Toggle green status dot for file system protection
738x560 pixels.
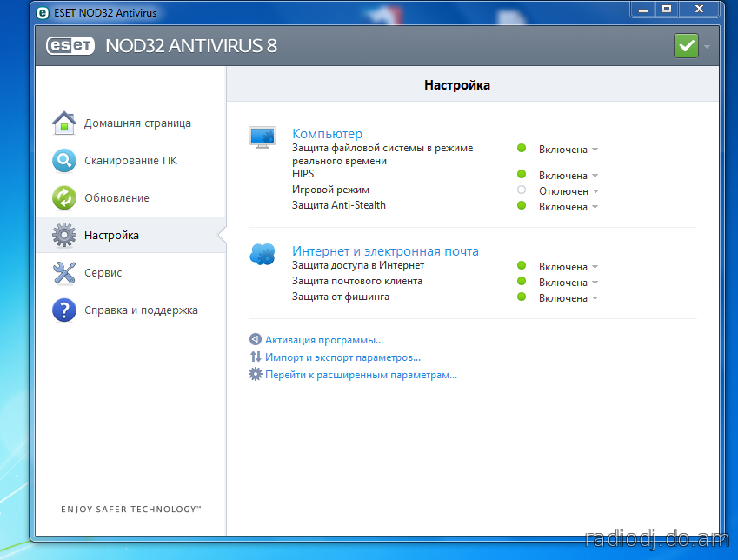521,148
